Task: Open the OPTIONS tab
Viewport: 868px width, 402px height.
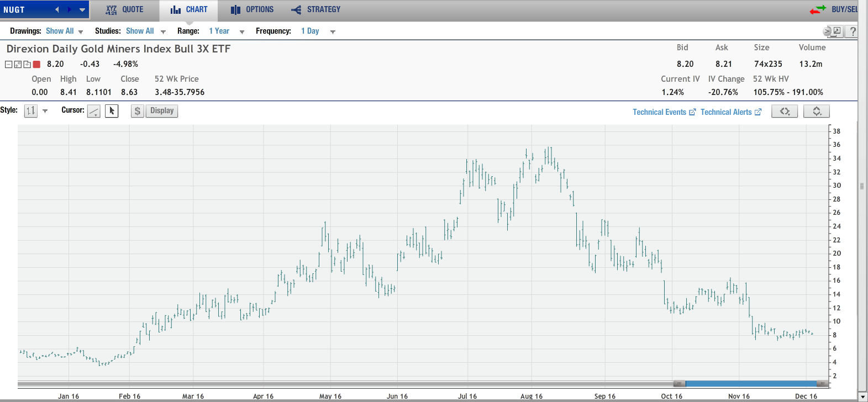Action: [252, 9]
